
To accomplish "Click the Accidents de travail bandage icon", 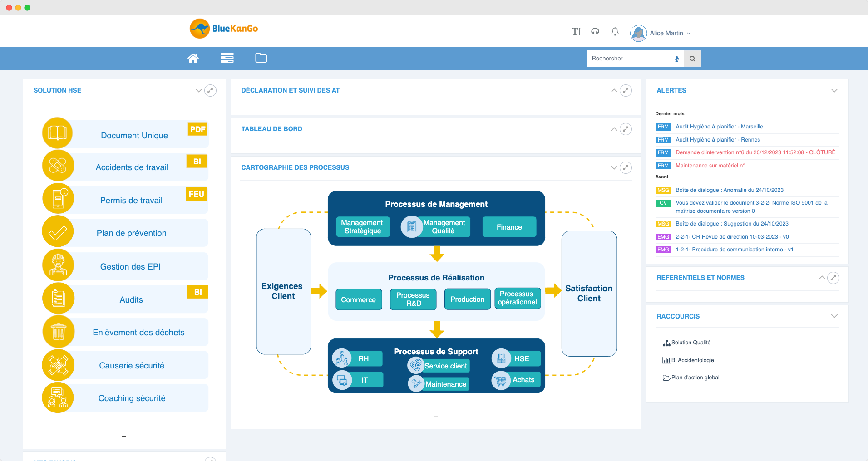I will (58, 166).
